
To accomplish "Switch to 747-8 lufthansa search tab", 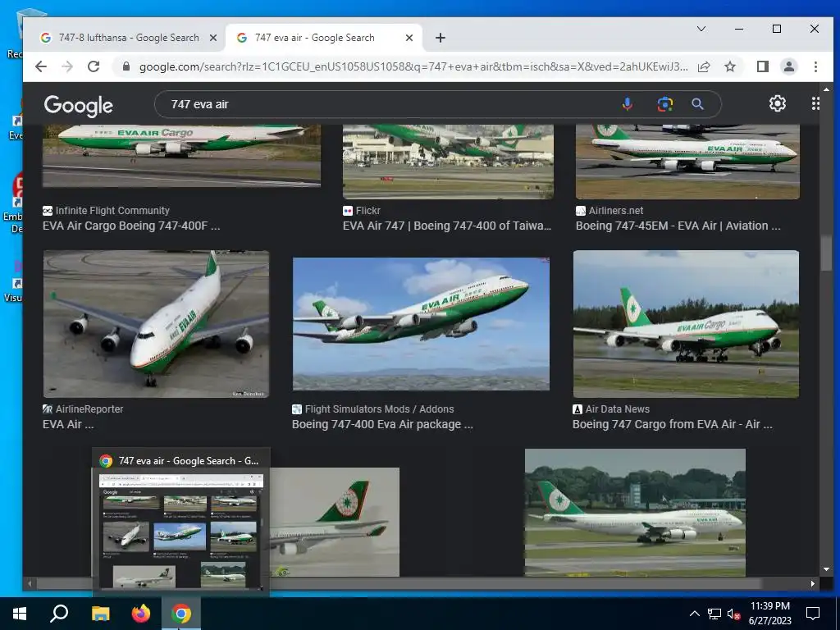I will (127, 38).
